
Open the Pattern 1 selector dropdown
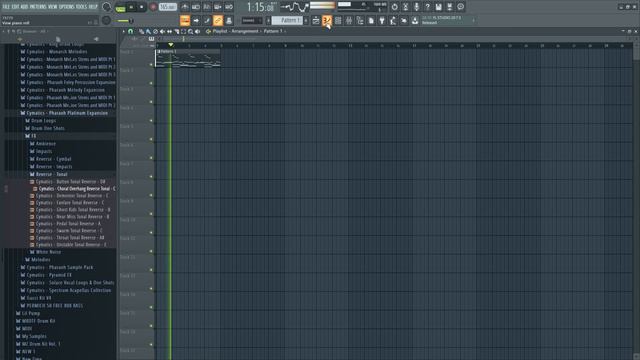coord(288,20)
